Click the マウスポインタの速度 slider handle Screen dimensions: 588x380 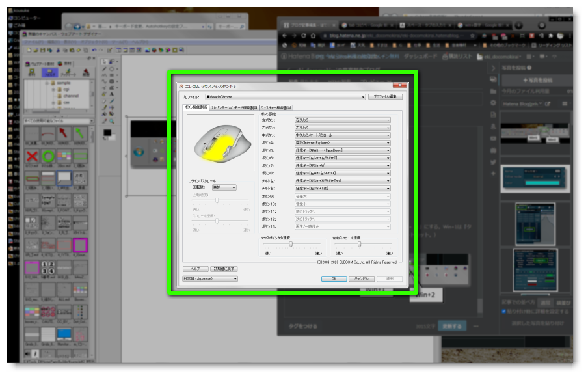click(291, 244)
